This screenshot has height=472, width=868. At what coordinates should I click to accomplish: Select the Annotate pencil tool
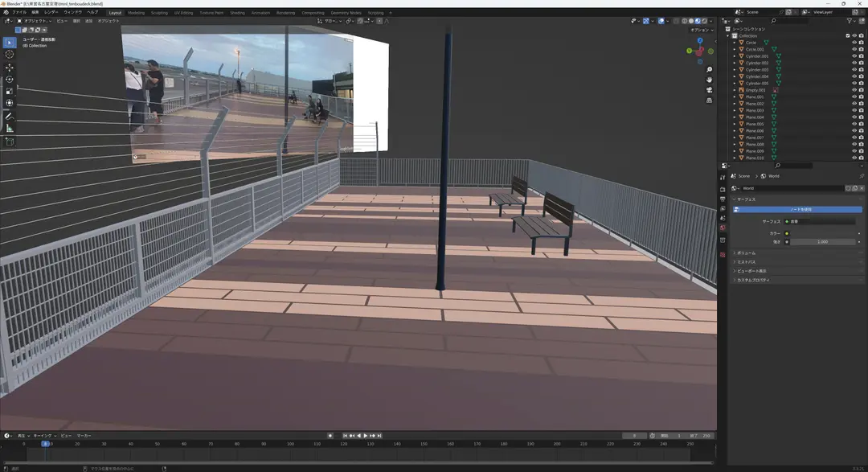pos(10,117)
